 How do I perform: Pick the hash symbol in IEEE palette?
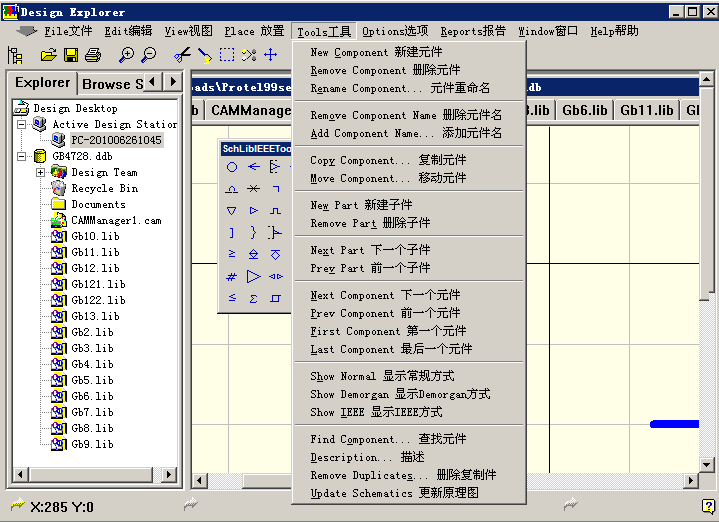pos(232,277)
